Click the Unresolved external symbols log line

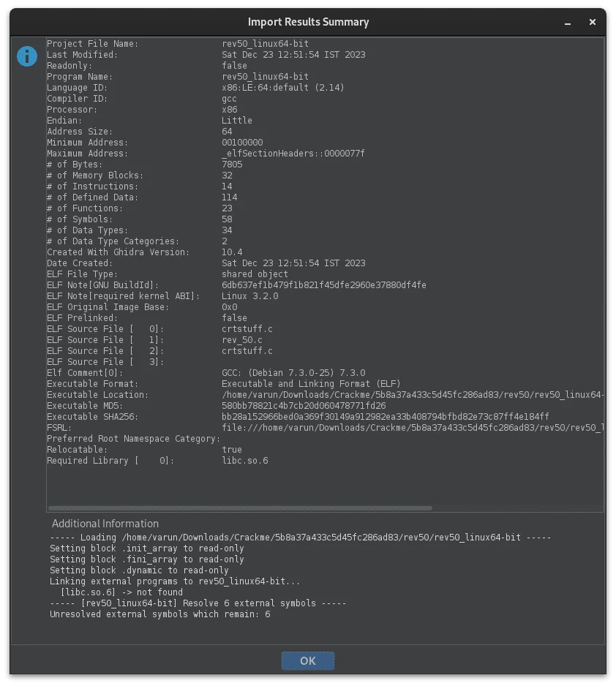pos(159,614)
